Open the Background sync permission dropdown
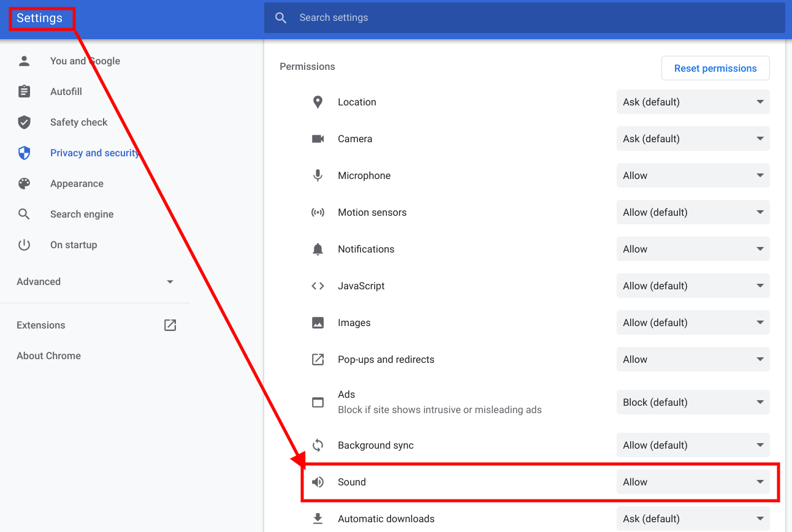 [693, 445]
